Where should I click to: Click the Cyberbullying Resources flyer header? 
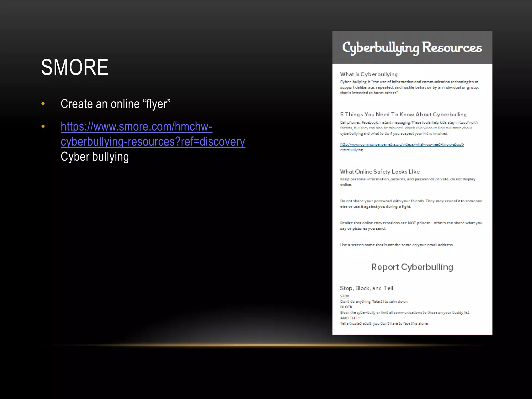tap(412, 48)
